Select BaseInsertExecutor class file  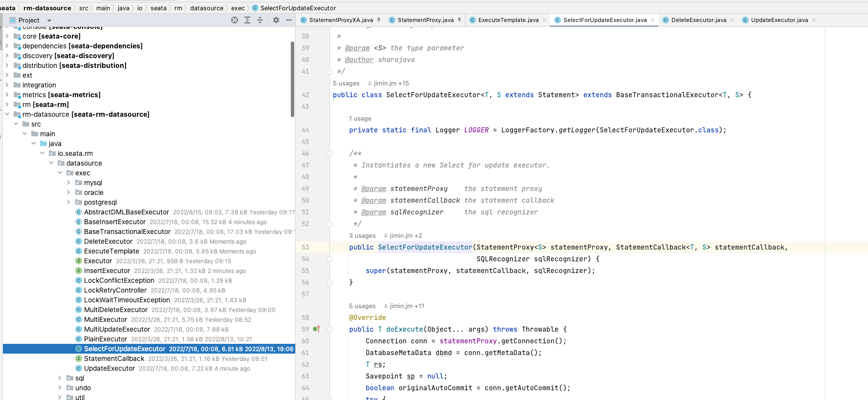(x=115, y=222)
